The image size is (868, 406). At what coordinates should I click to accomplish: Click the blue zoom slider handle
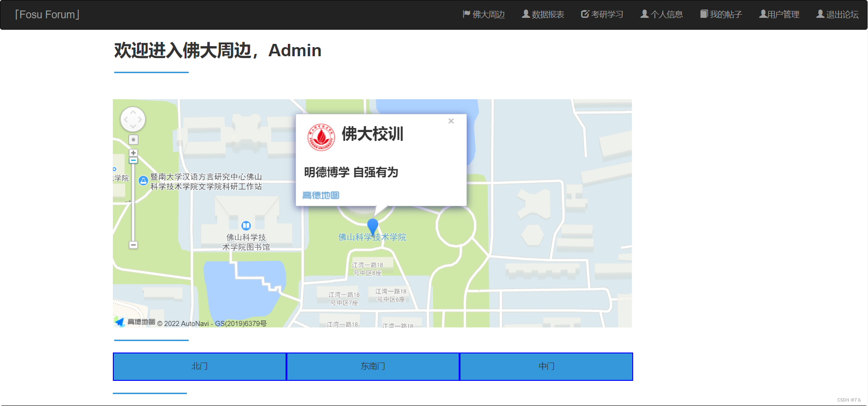point(133,160)
